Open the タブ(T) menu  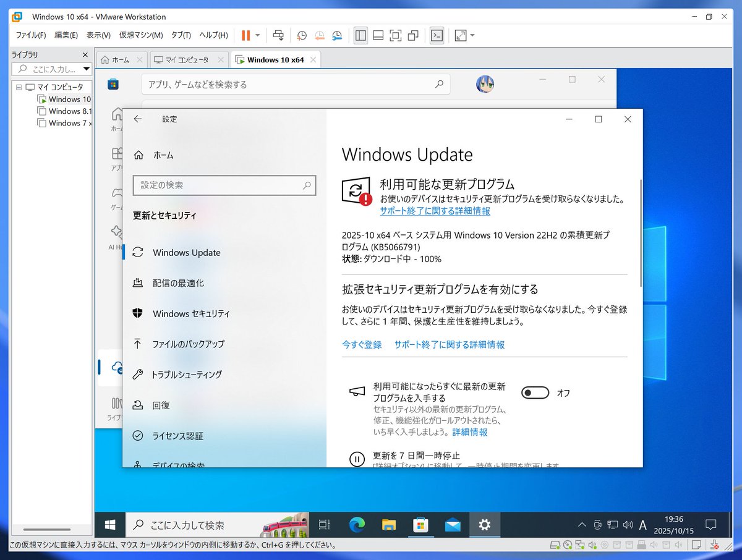[181, 35]
